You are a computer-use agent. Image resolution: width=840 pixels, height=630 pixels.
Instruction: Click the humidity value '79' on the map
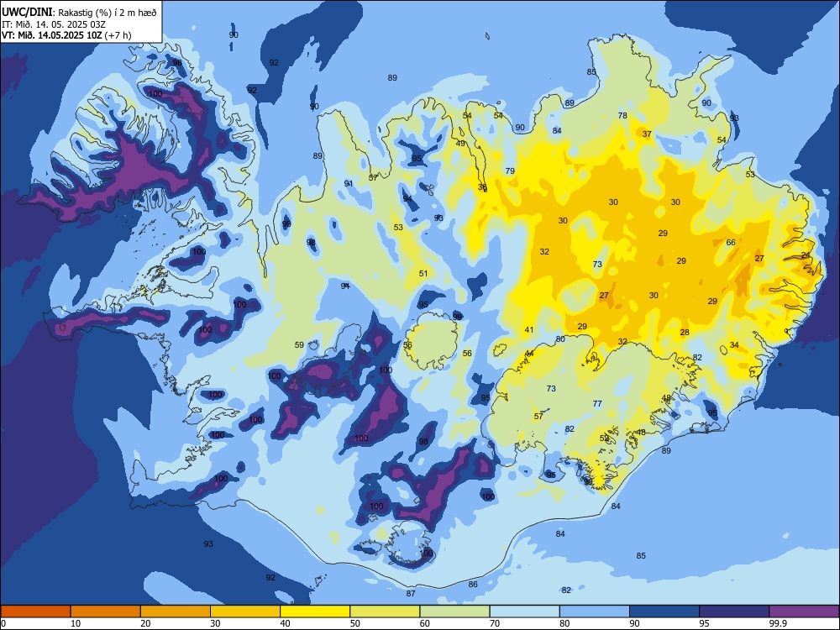click(x=510, y=171)
